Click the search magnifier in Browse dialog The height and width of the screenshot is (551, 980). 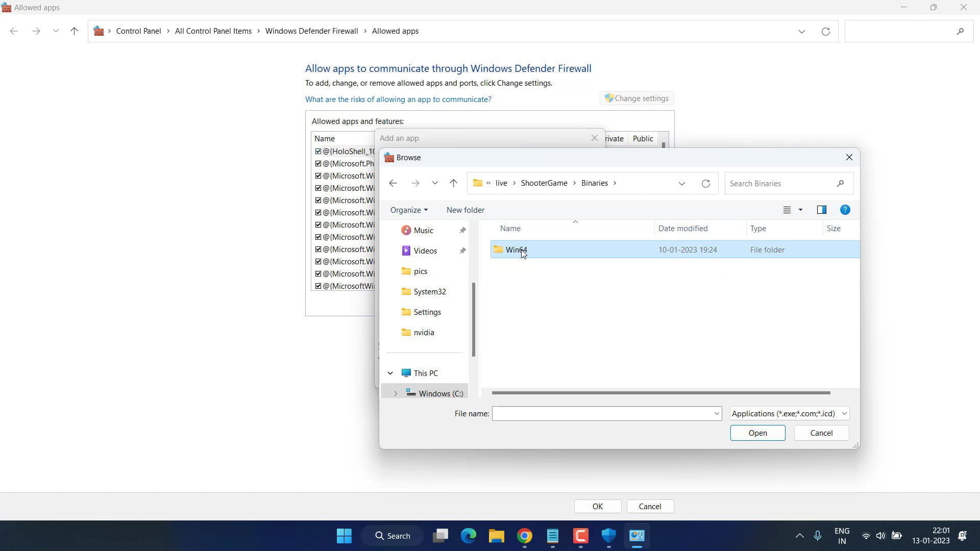(x=840, y=184)
